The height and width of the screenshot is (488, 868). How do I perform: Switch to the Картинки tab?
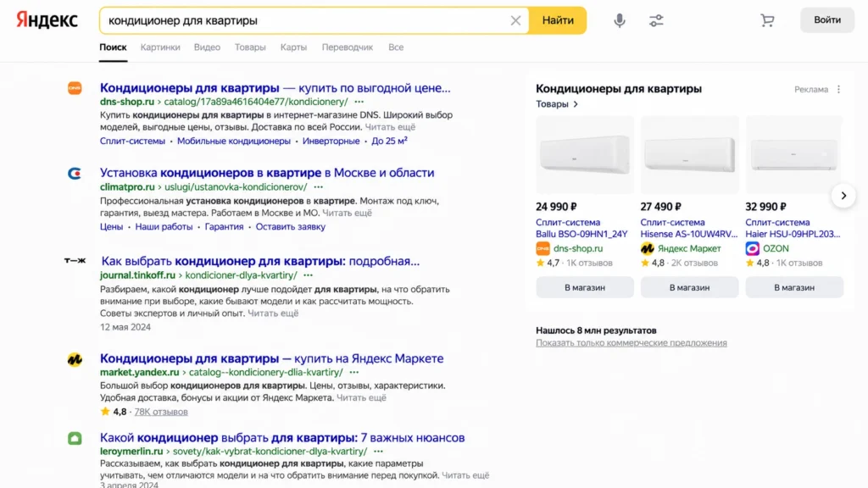(160, 47)
